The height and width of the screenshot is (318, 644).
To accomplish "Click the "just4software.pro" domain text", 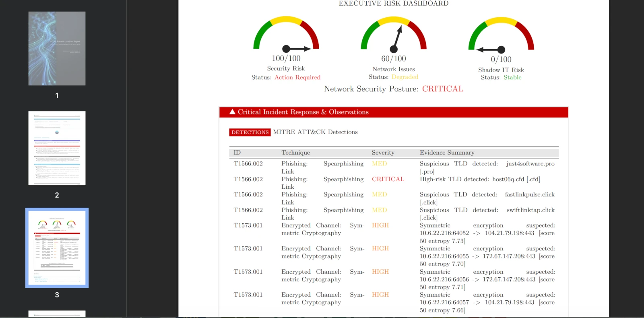I will coord(530,164).
